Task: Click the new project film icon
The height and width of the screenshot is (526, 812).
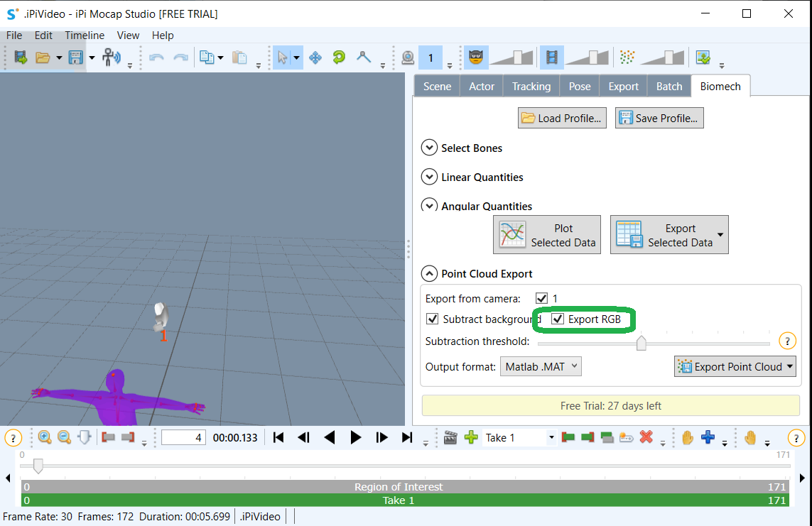Action: [x=20, y=57]
